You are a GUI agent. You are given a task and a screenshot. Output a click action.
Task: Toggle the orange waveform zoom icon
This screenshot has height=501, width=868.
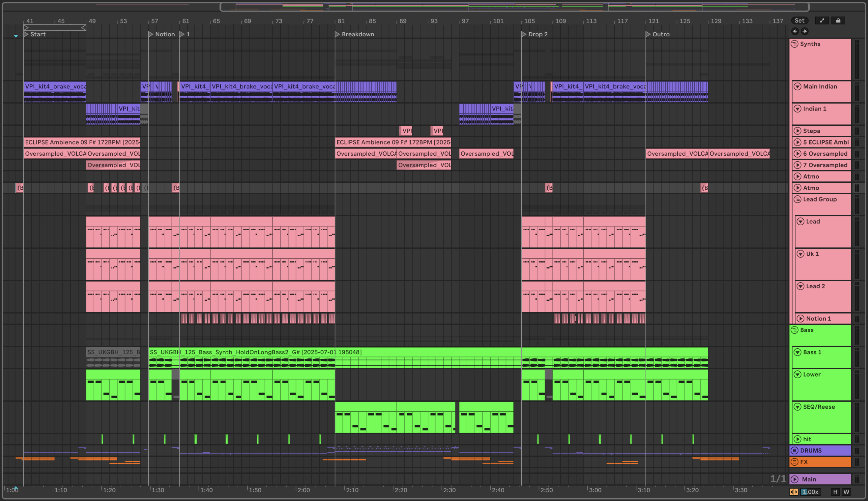(x=794, y=492)
